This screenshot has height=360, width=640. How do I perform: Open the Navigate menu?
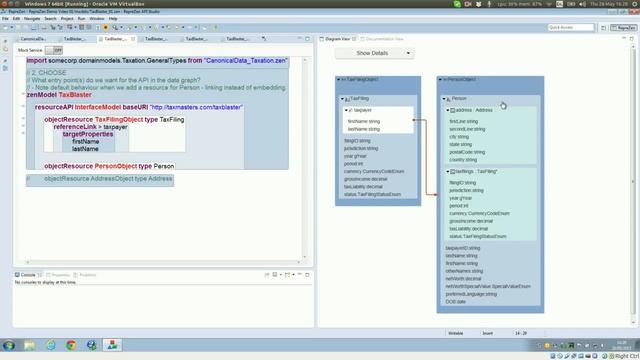[x=32, y=19]
